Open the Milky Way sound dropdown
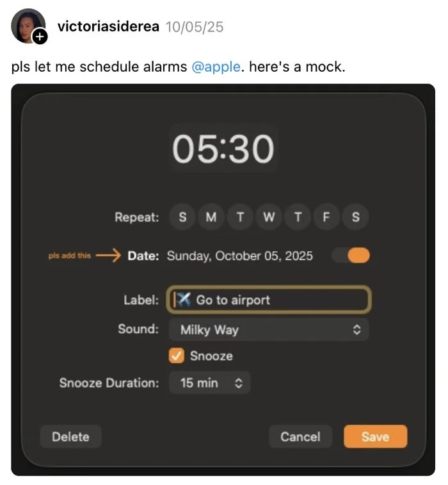Screen dimensions: 448x485 coord(269,330)
